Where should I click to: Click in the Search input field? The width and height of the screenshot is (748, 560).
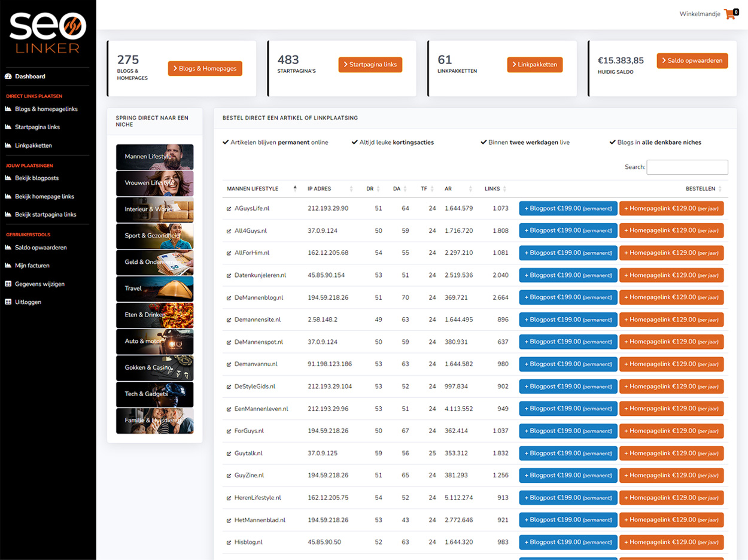tap(687, 167)
